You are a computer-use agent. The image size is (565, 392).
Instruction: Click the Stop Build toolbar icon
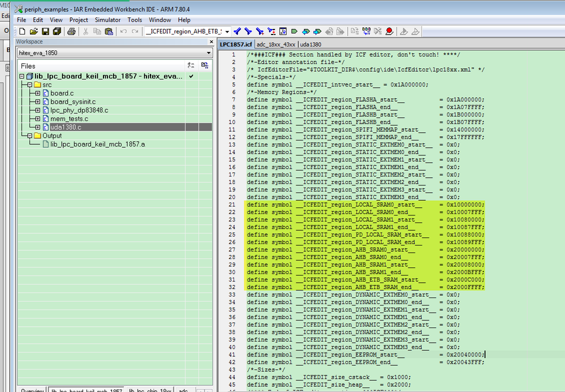pyautogui.click(x=378, y=32)
